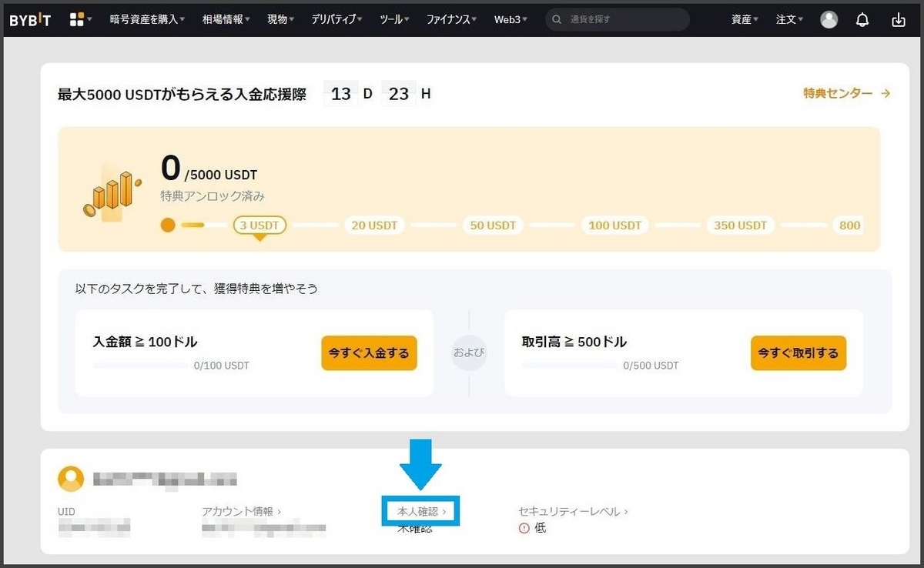Click the orange starting progress dot
Viewport: 924px width, 568px height.
tap(169, 226)
